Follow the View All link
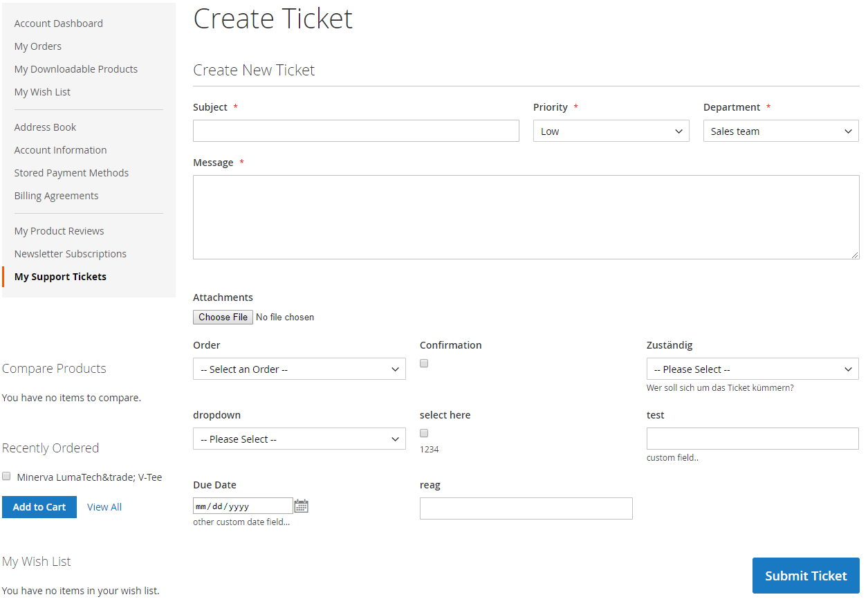The width and height of the screenshot is (868, 606). pos(104,507)
